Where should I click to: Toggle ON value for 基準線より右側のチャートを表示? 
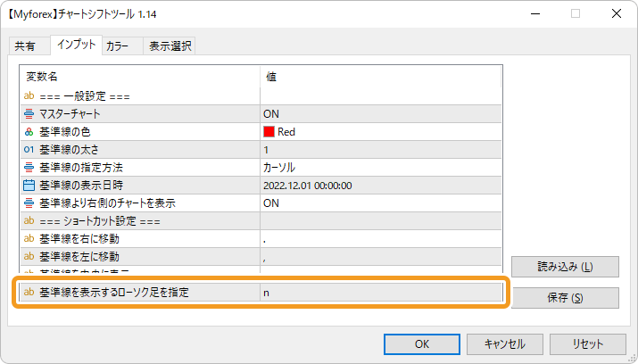pos(380,203)
